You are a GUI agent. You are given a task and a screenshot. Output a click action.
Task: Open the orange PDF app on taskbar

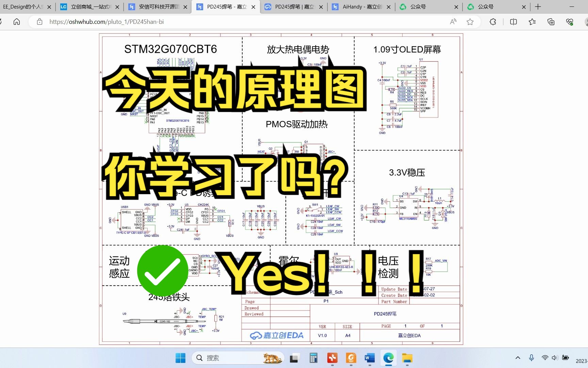click(351, 358)
